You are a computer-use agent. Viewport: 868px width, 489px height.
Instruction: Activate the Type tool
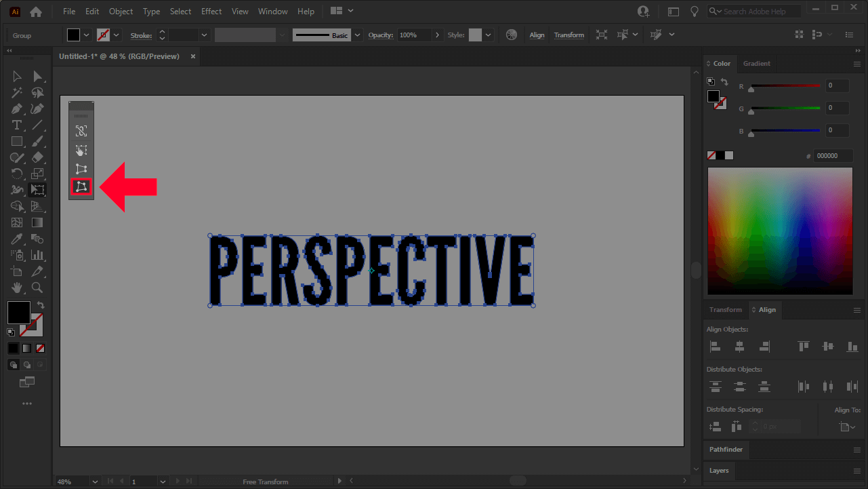click(17, 125)
